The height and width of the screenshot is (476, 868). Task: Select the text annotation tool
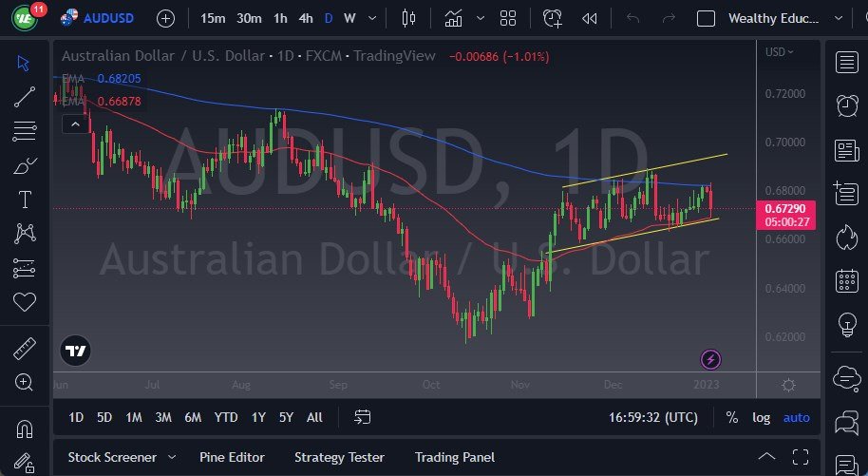tap(25, 200)
